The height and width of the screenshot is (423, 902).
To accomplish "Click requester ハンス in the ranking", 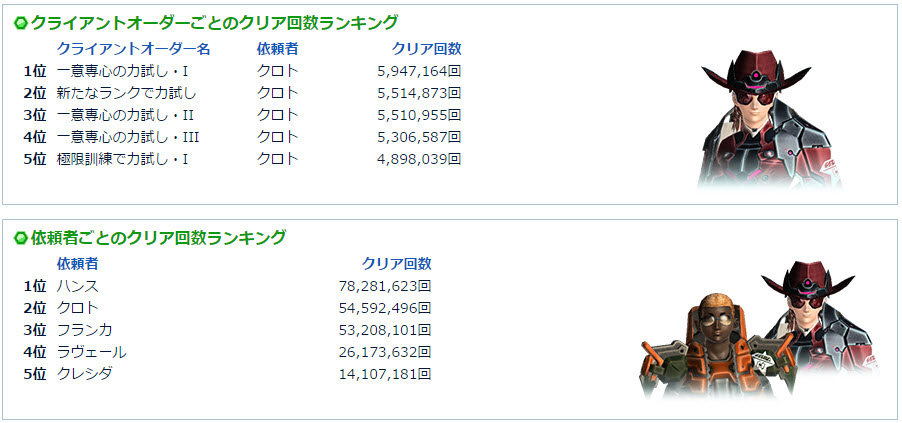I will point(77,286).
